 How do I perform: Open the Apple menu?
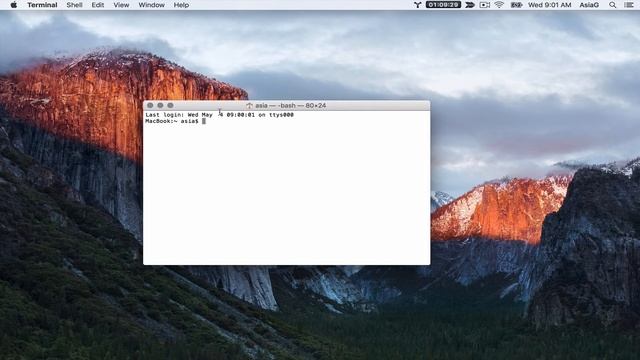(13, 5)
